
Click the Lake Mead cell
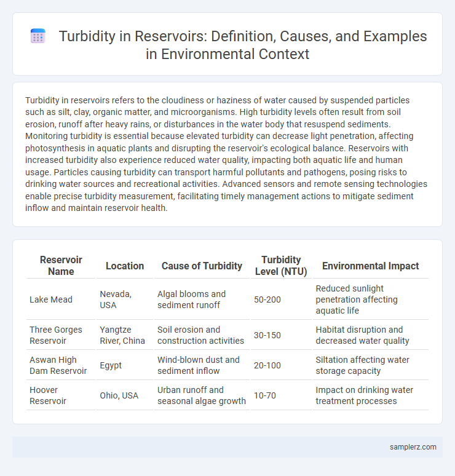61,299
